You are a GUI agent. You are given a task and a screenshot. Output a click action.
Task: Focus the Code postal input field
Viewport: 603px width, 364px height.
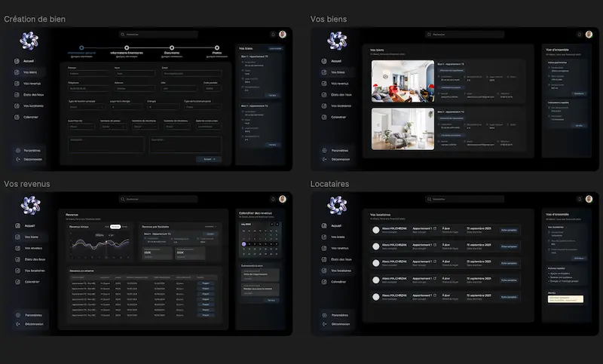tap(213, 88)
